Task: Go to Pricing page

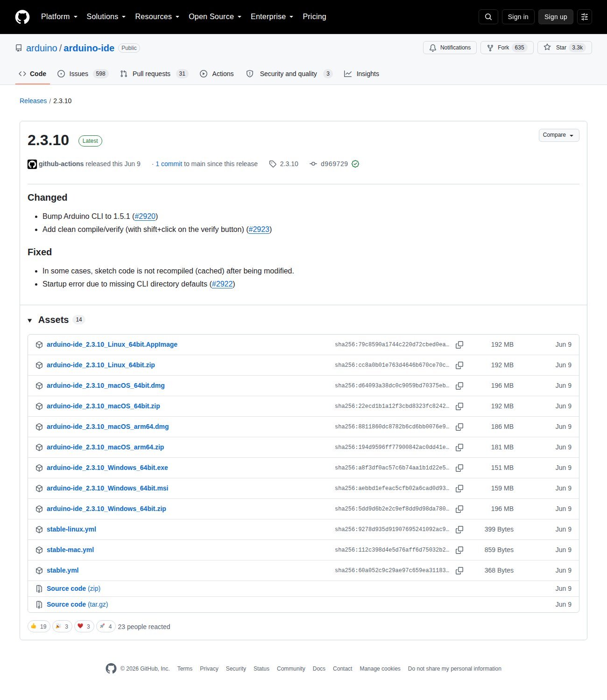Action: coord(314,17)
